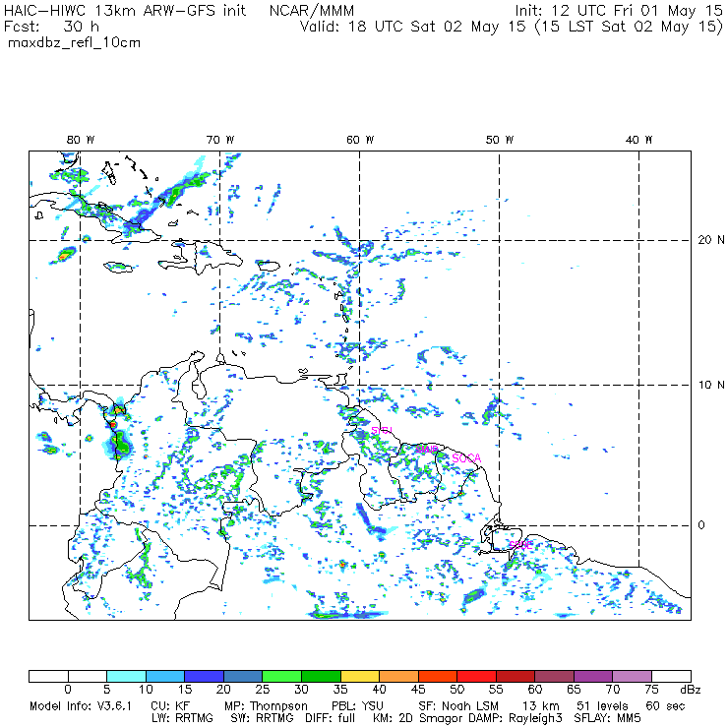
Task: Click the magenta SBBE station label
Action: [x=520, y=545]
